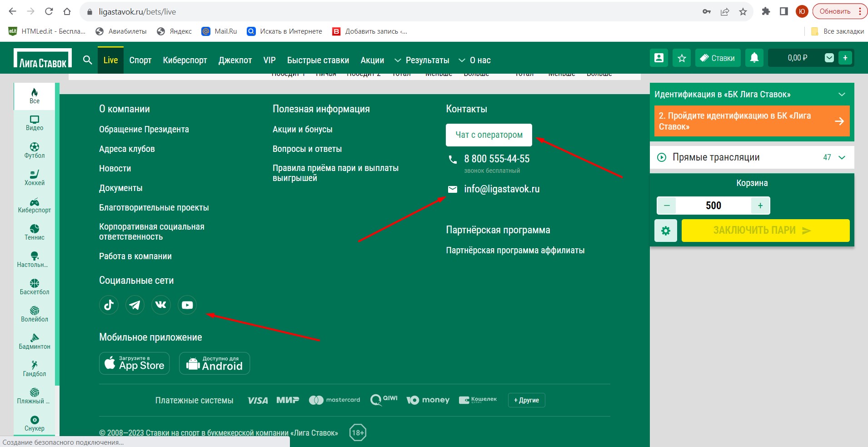Viewport: 868px width, 447px height.
Task: Open the Вопросы и ответы link
Action: click(x=307, y=149)
